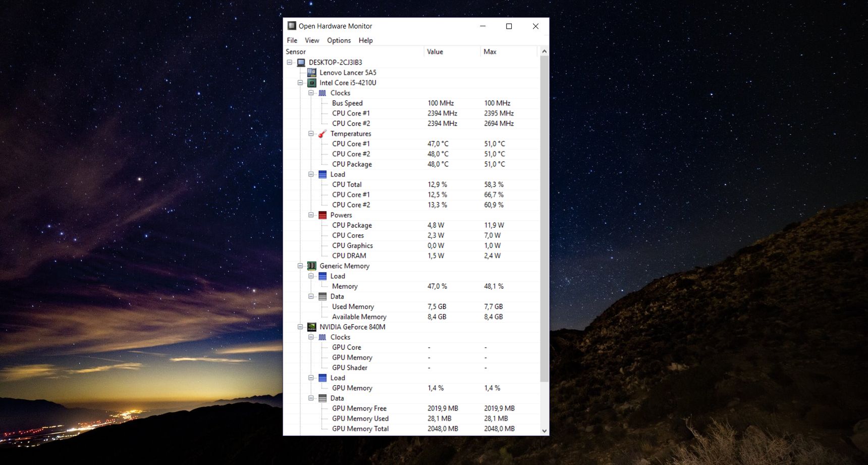Click the Data icon under Generic Memory

click(x=322, y=296)
